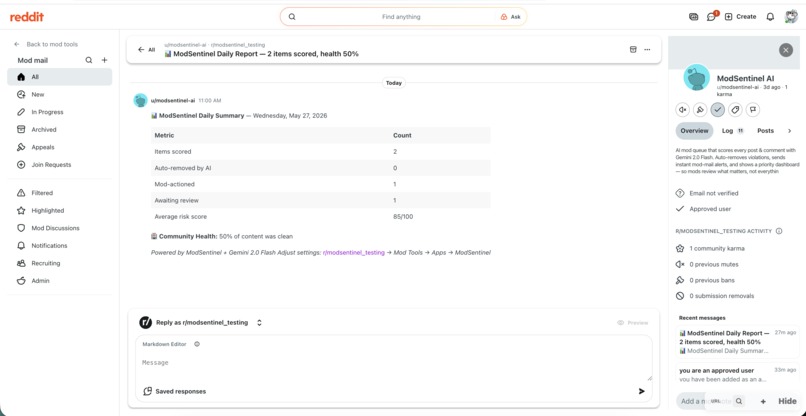Open emoji picker next to Markdown Editor
The height and width of the screenshot is (416, 806).
pyautogui.click(x=197, y=344)
